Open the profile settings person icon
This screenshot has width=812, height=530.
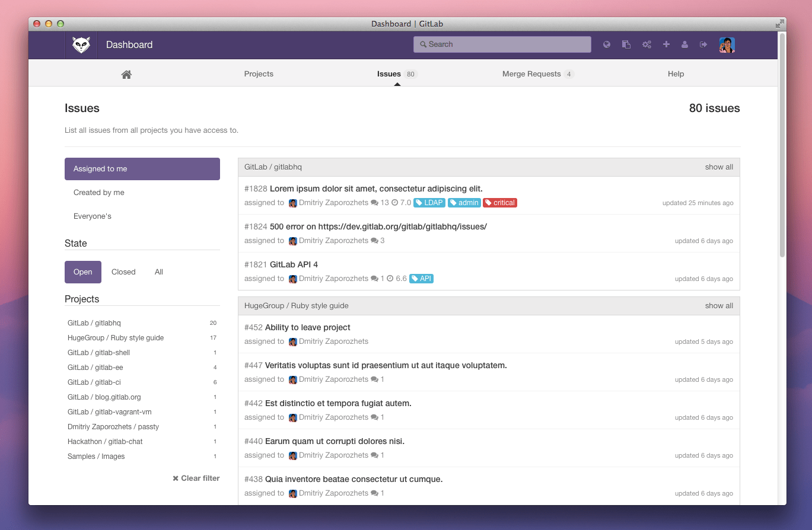[x=685, y=44]
